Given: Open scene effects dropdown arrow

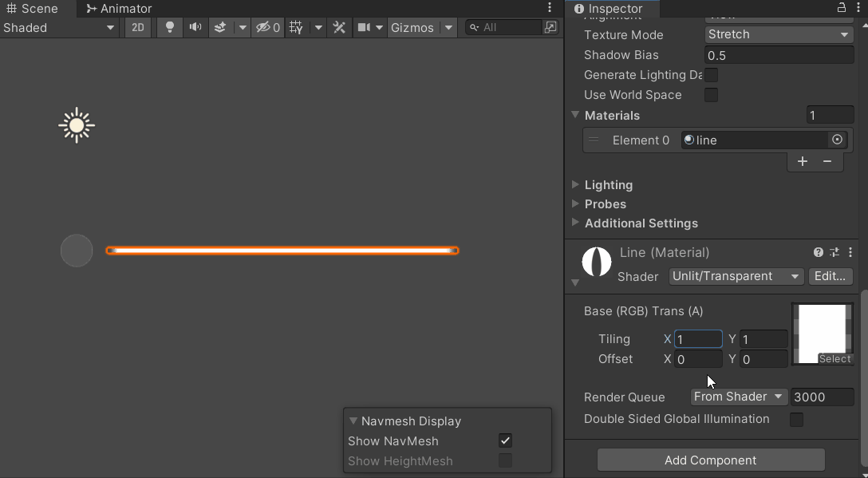Looking at the screenshot, I should click(243, 28).
